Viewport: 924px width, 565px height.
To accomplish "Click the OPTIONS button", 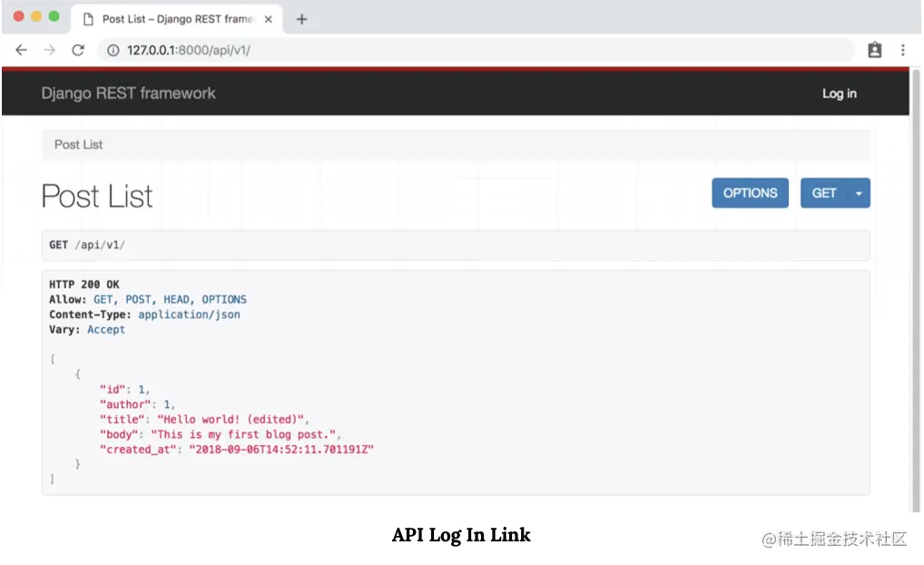I will (750, 193).
